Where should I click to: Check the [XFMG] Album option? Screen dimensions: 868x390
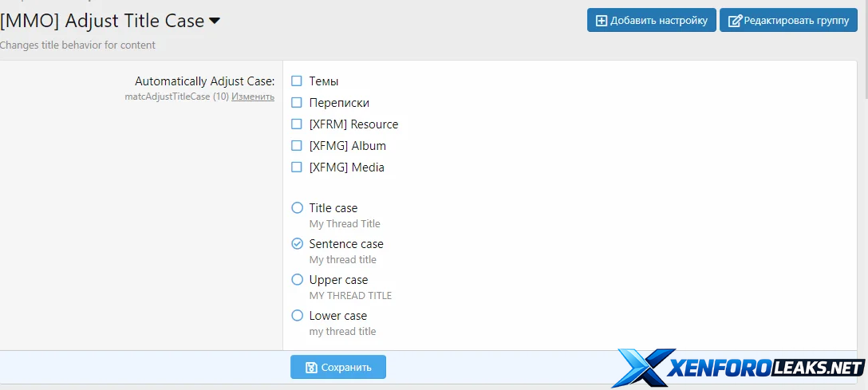point(297,146)
